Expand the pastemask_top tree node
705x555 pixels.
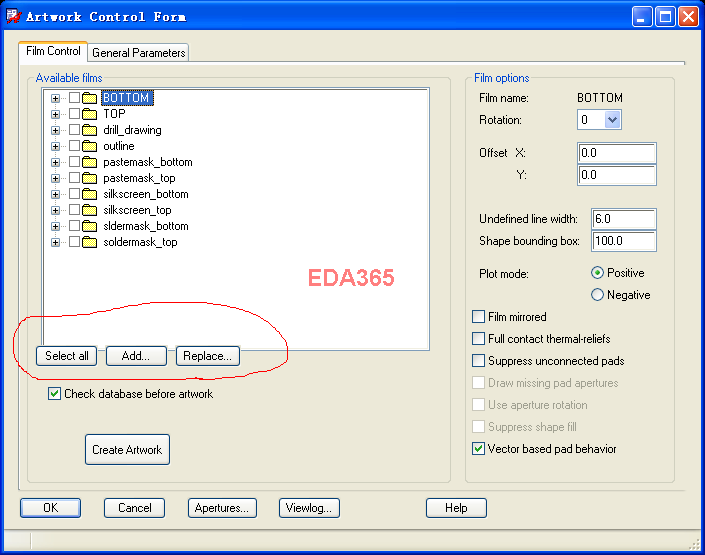(x=55, y=179)
